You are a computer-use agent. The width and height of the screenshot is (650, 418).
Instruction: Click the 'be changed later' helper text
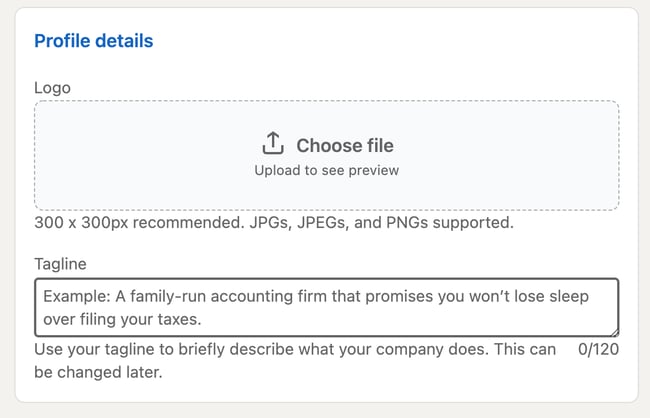pyautogui.click(x=98, y=372)
